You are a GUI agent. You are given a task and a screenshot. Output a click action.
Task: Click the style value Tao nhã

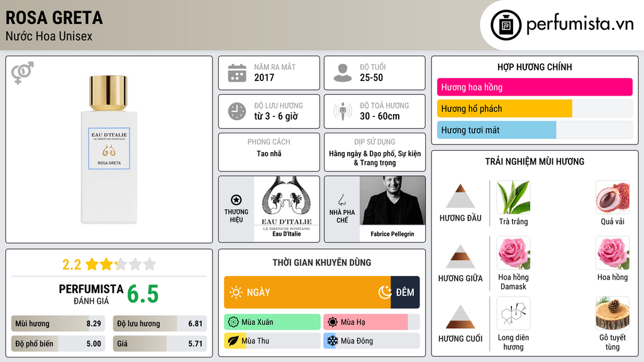[269, 153]
